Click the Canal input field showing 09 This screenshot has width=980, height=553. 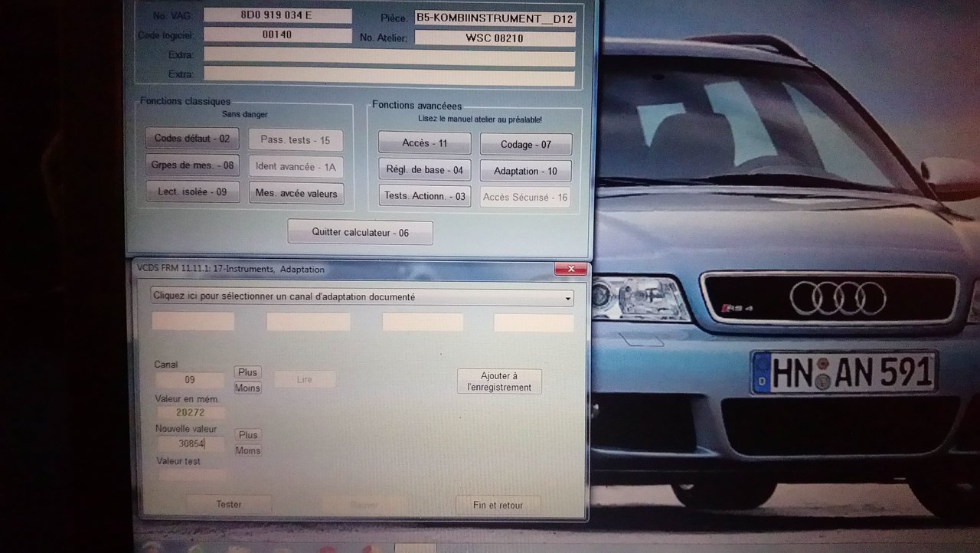(190, 380)
